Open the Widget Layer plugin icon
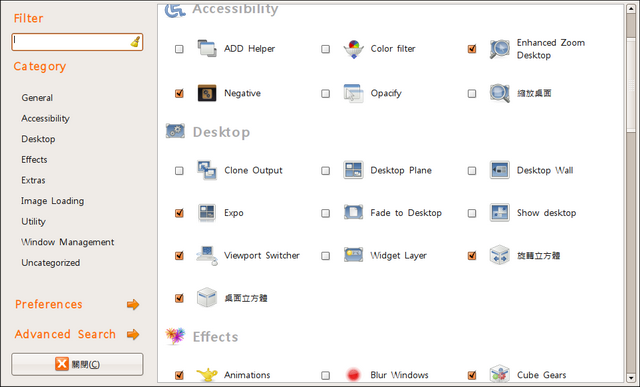This screenshot has width=640, height=387. (353, 255)
